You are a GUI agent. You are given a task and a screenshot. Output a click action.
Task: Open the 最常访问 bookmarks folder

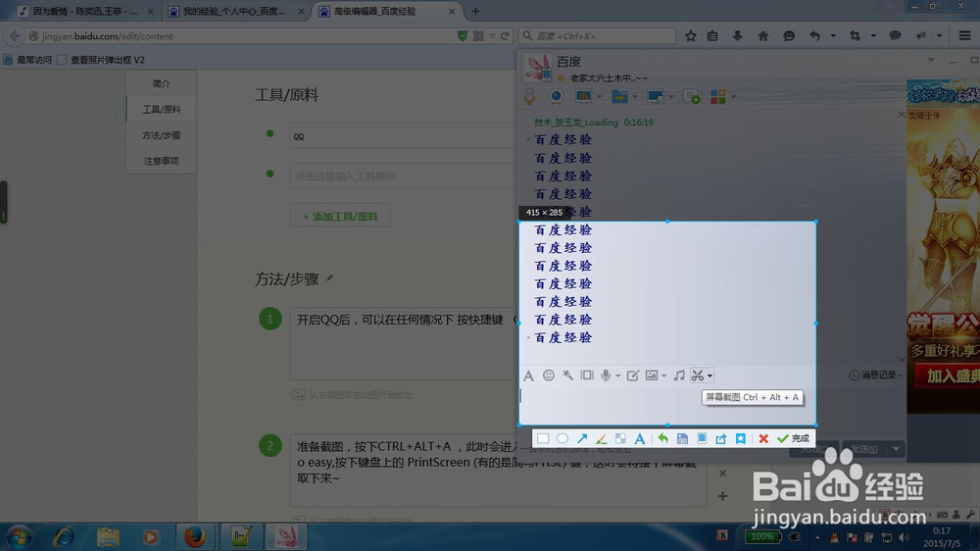[27, 60]
